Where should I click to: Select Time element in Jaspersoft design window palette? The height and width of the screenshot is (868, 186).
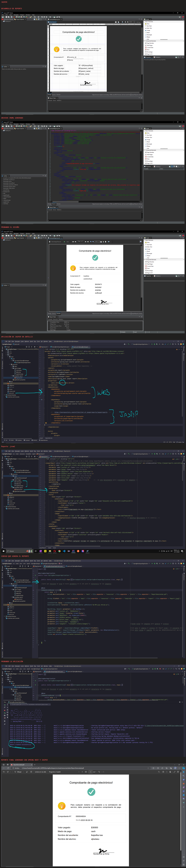[x=147, y=50]
